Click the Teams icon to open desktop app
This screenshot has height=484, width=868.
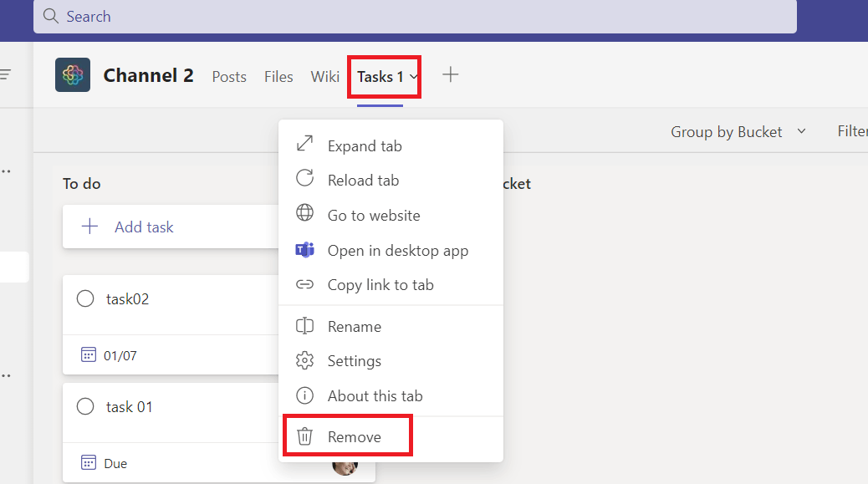point(304,250)
